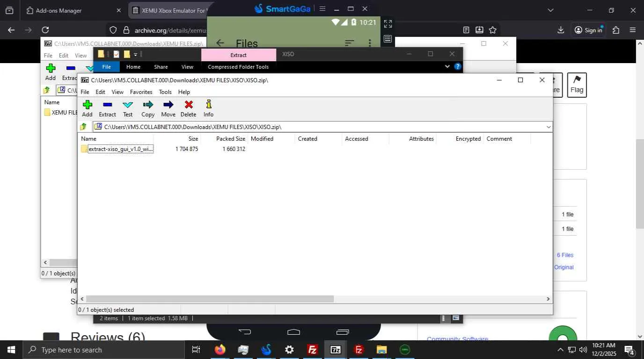Show hidden system tray icons
644x359 pixels.
pos(560,350)
